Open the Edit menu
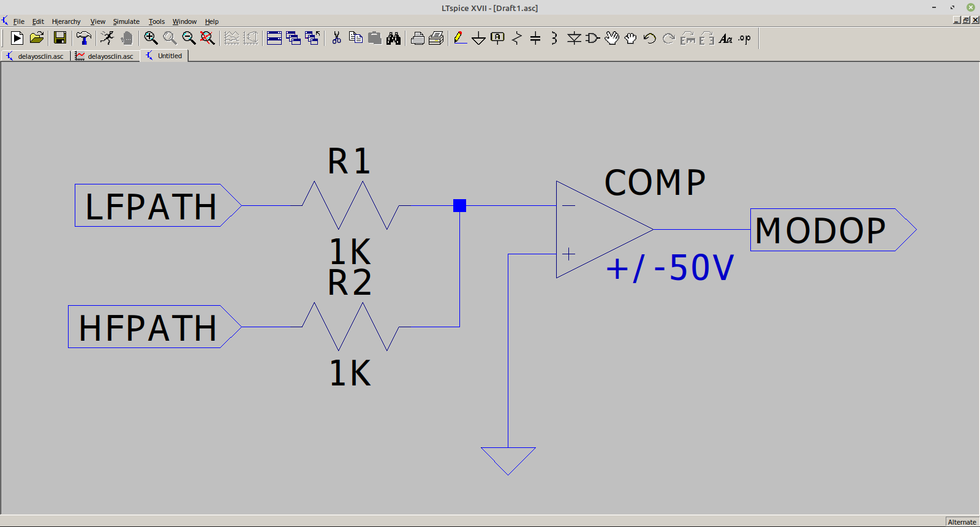Viewport: 980px width, 527px height. (38, 21)
